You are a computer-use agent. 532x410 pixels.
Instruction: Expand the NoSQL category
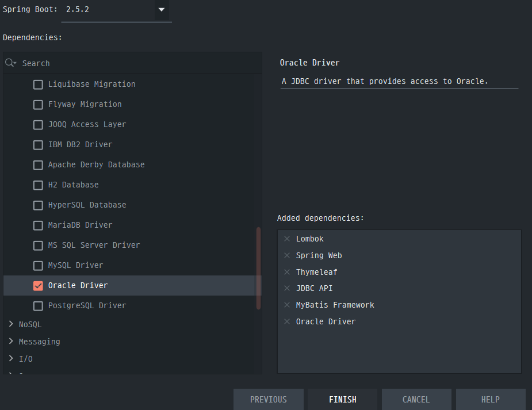[11, 324]
